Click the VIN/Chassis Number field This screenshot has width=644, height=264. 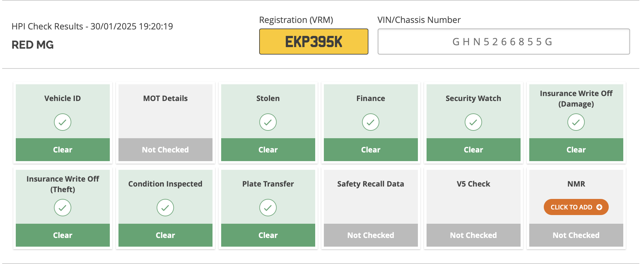pyautogui.click(x=504, y=42)
